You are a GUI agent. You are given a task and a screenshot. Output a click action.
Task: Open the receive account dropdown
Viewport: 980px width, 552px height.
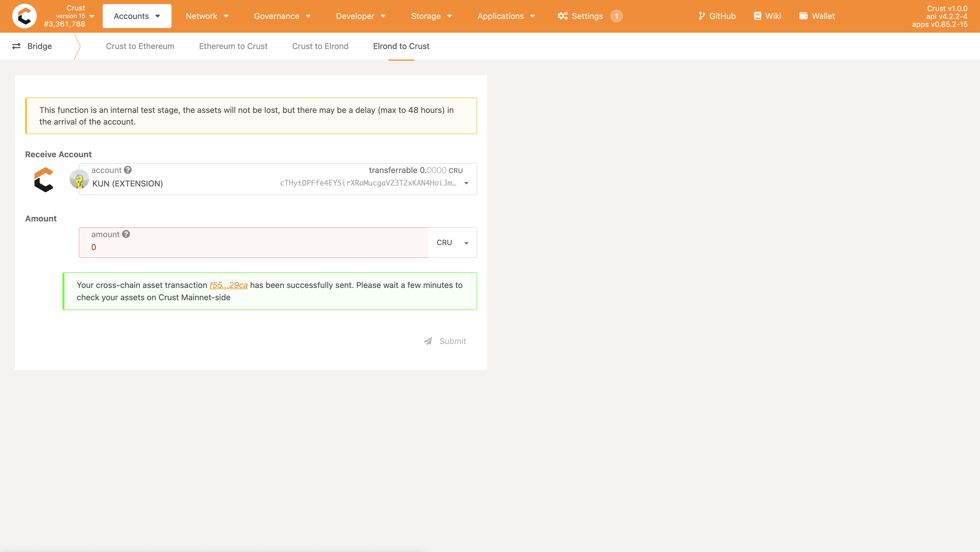tap(466, 183)
